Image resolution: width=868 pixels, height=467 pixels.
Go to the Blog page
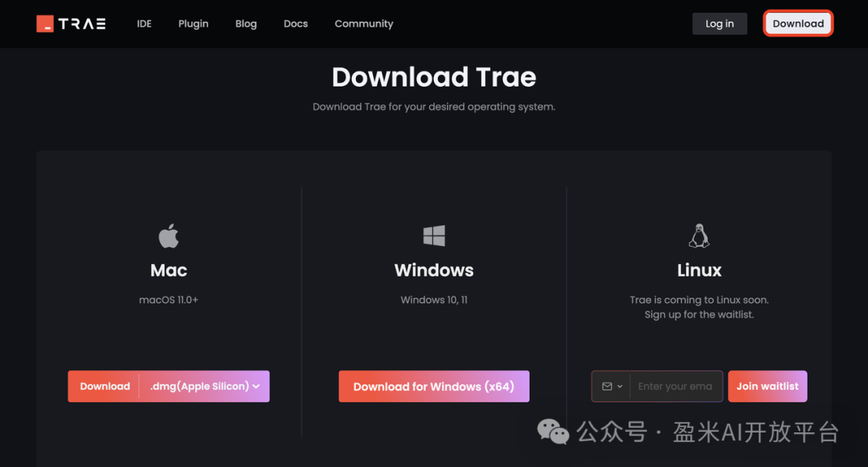(246, 24)
